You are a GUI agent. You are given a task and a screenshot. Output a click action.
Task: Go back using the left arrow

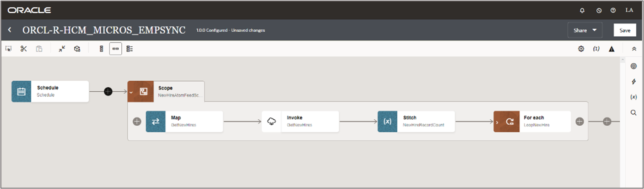pyautogui.click(x=10, y=30)
